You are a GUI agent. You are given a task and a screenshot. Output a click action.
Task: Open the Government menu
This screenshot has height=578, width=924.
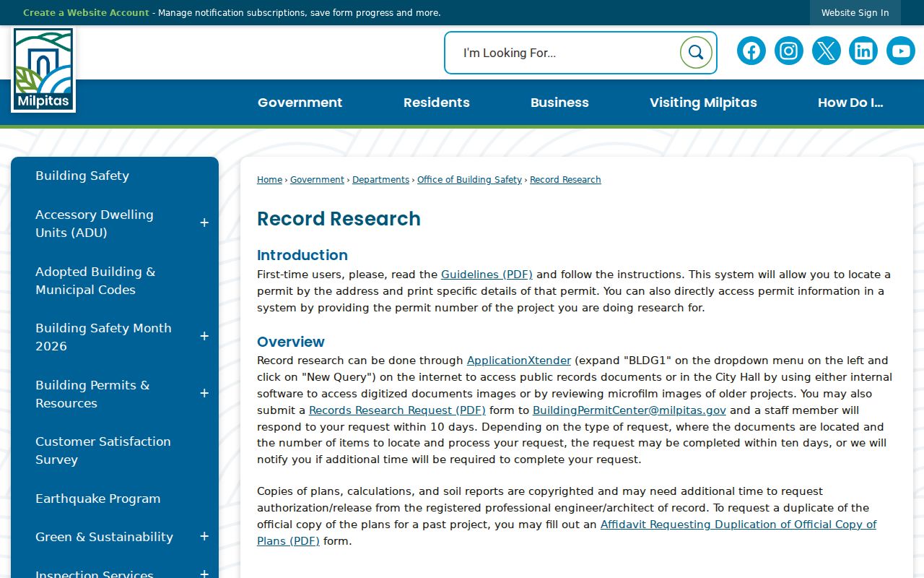pos(300,103)
